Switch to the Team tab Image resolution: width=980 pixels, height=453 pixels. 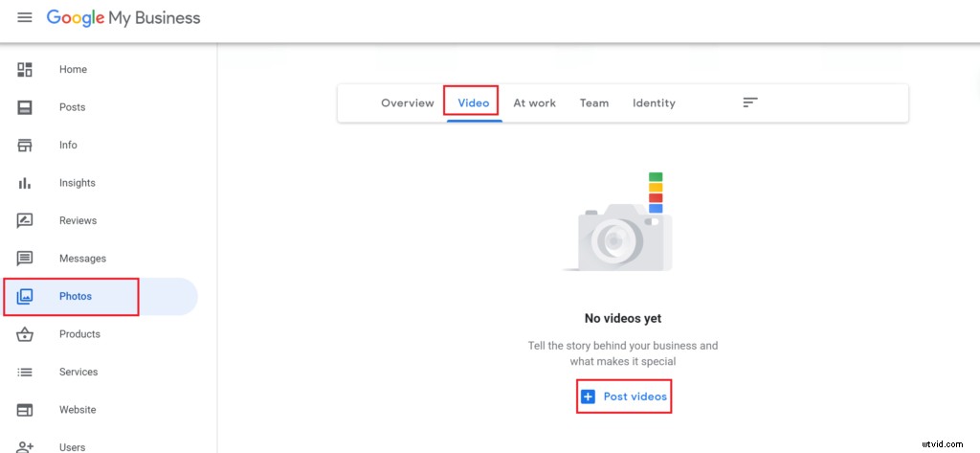pos(593,103)
